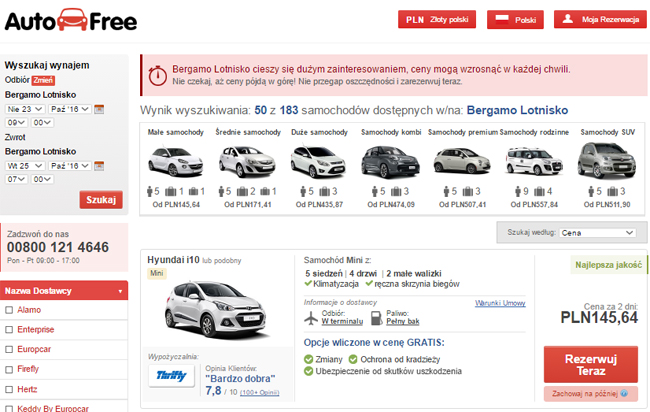Open the W terminalu pickup link
650x412 pixels.
(x=342, y=322)
